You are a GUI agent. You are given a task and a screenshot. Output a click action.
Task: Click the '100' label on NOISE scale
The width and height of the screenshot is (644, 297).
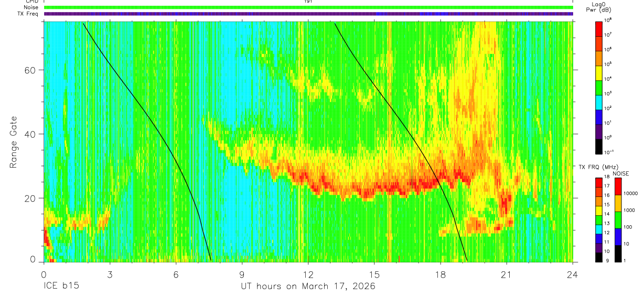[629, 227]
